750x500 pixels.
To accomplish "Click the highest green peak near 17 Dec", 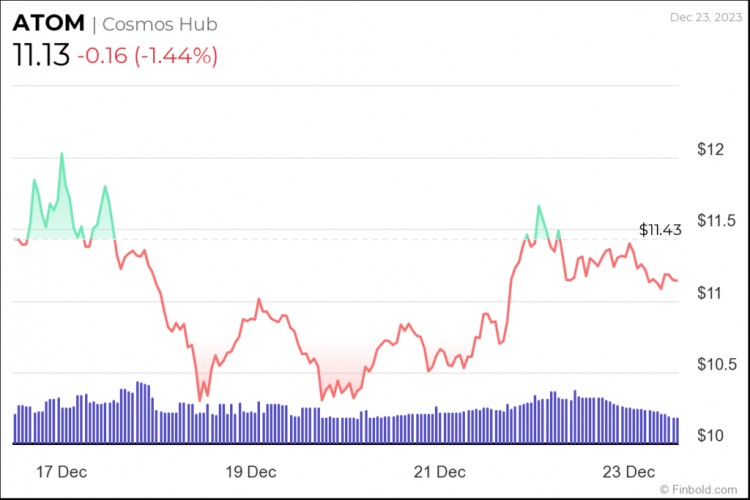I will [x=62, y=154].
